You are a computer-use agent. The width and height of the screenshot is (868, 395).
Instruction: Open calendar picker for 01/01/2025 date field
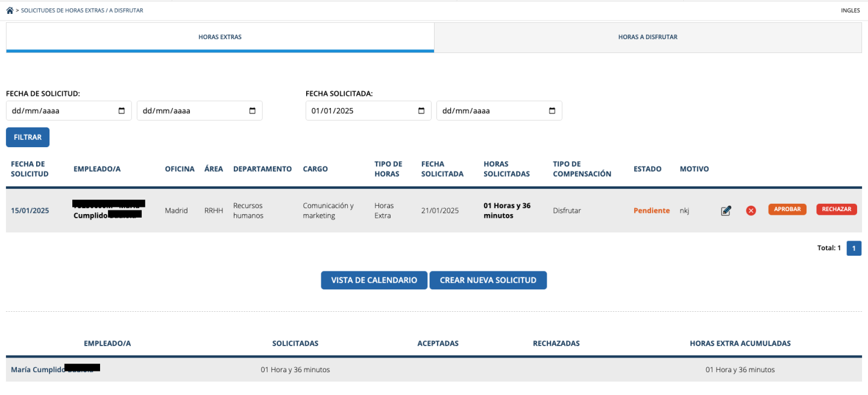click(x=421, y=111)
